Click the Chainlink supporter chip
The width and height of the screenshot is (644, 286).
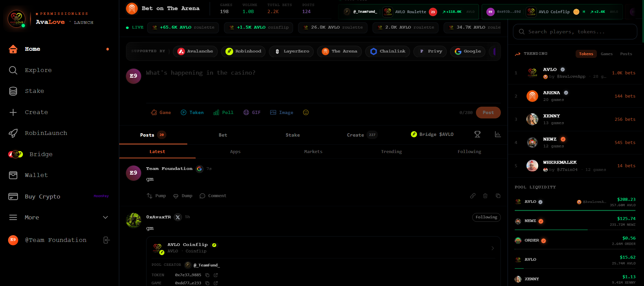tap(387, 51)
